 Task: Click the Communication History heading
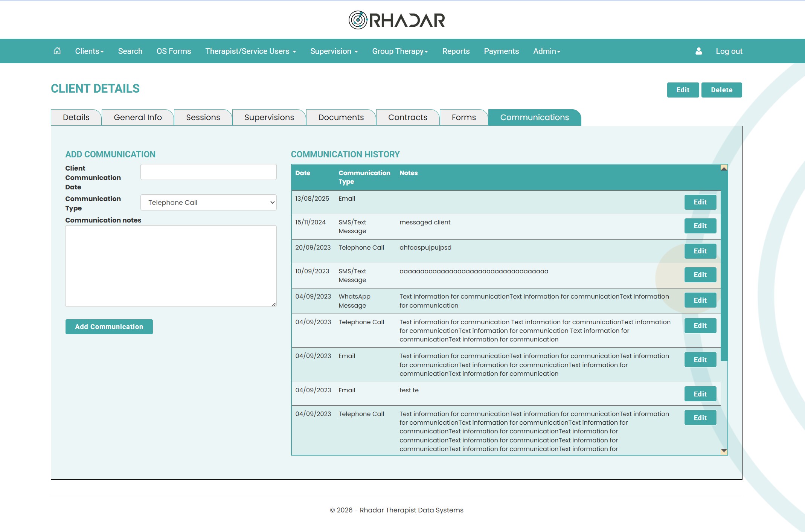point(345,154)
